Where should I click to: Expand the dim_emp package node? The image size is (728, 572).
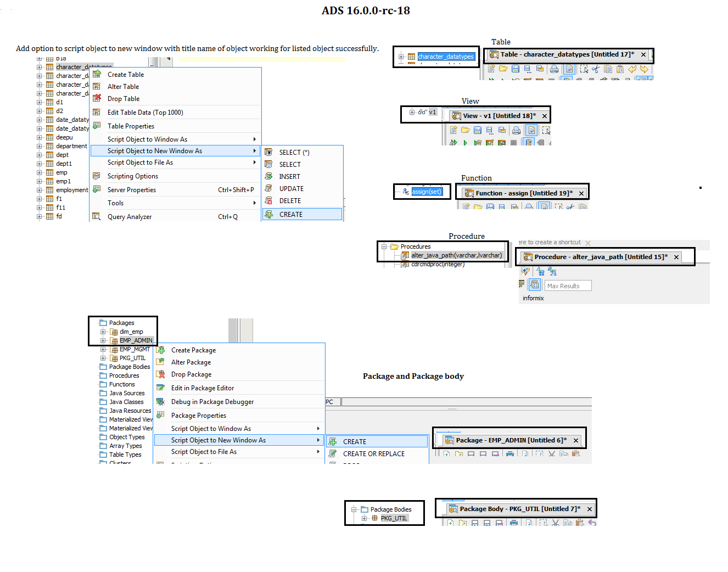103,332
